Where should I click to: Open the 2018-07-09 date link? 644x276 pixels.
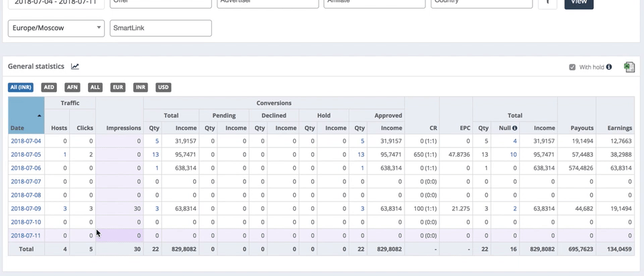click(26, 209)
